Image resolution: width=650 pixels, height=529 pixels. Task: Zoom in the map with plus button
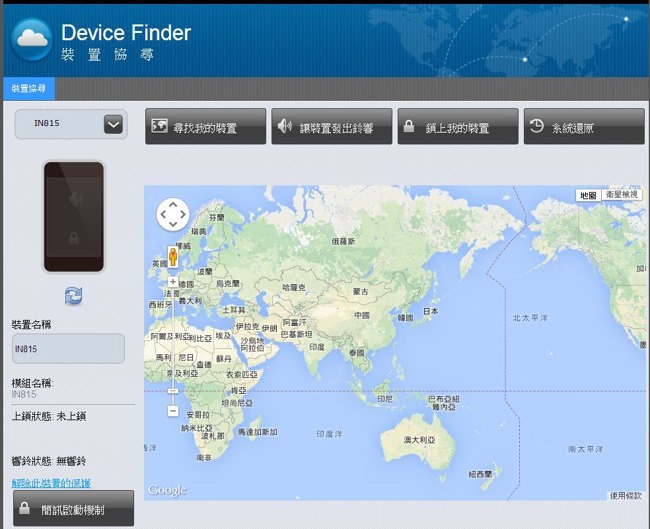coord(173,281)
